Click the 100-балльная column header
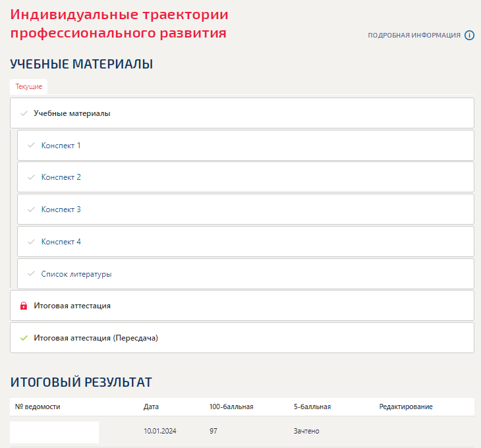 pos(231,406)
